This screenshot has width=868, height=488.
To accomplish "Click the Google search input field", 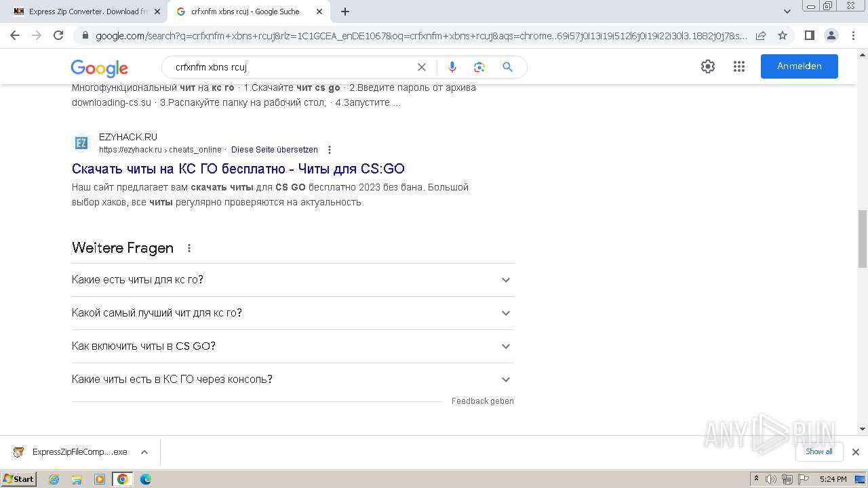I will tap(292, 67).
